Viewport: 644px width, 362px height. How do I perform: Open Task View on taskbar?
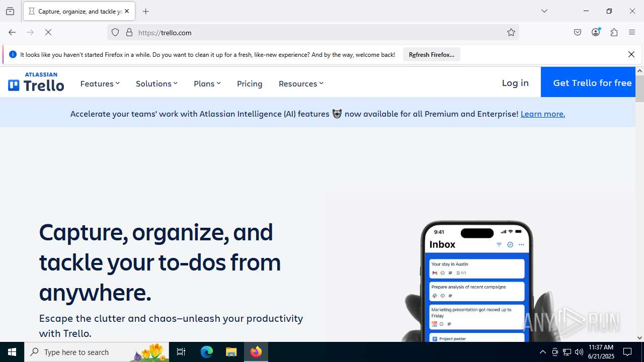coord(181,352)
